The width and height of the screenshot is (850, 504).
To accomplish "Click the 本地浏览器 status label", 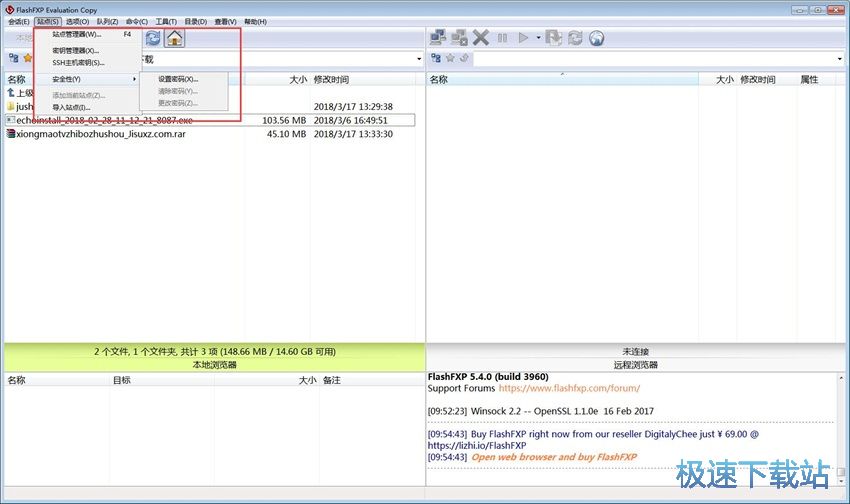I will coord(215,365).
